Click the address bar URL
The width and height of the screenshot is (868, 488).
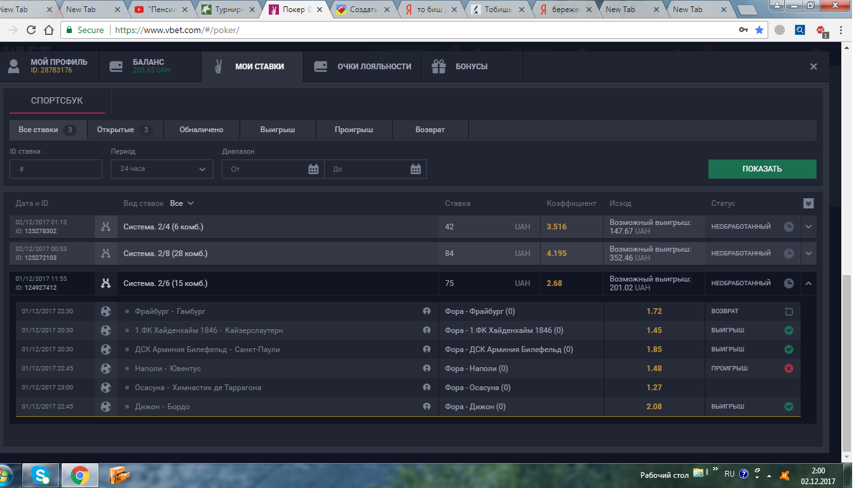pos(177,30)
